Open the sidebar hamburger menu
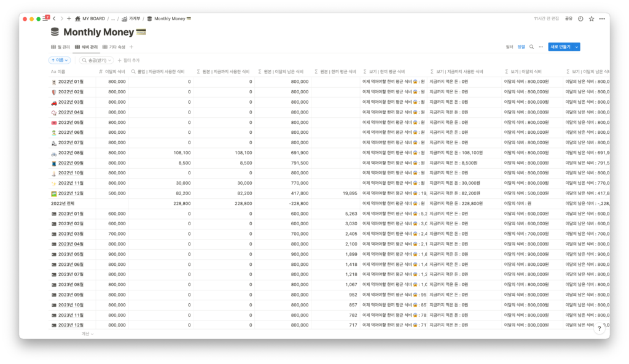 [x=46, y=19]
